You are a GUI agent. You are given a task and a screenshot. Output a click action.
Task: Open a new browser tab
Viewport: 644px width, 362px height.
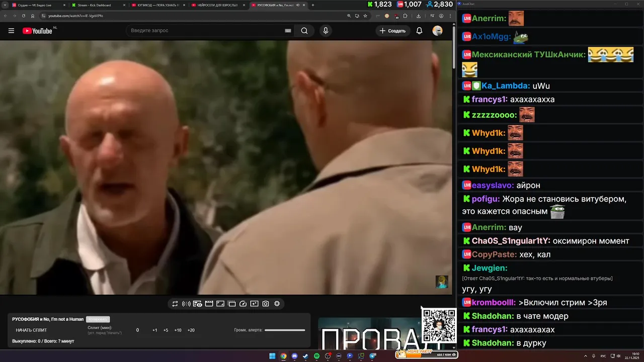(313, 5)
